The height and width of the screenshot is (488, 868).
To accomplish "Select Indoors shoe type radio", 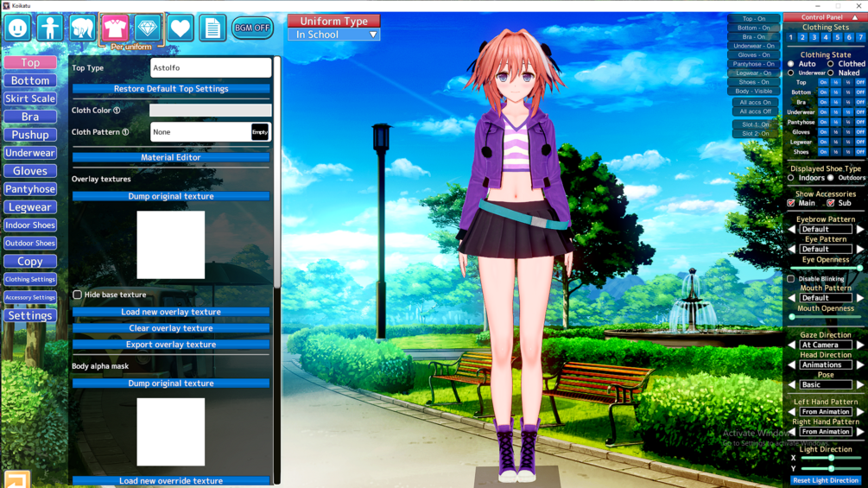I will point(791,178).
